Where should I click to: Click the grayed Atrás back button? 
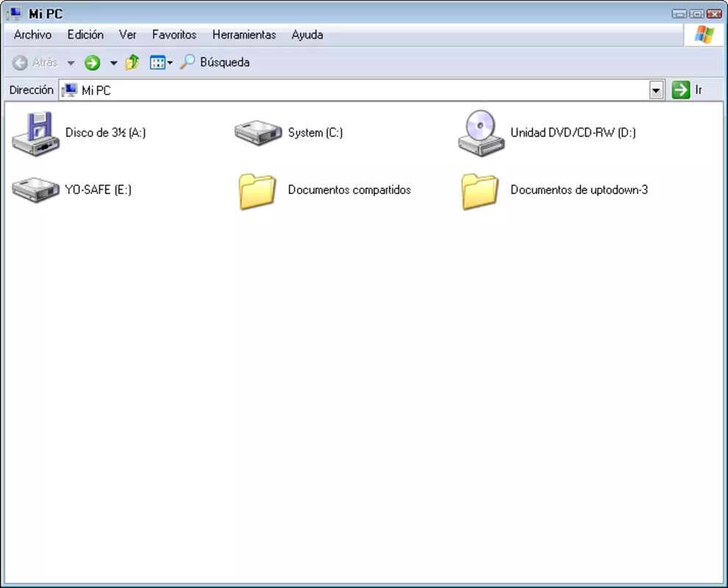point(35,62)
